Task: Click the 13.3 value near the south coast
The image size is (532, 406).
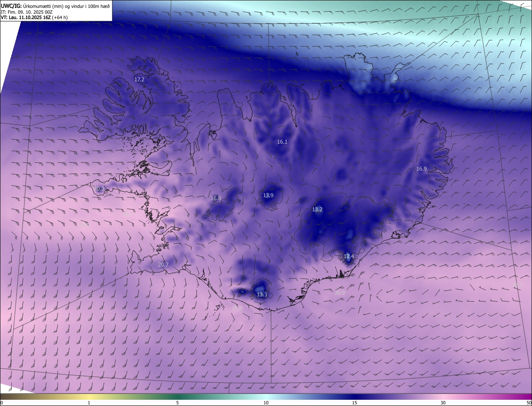Action: (262, 295)
